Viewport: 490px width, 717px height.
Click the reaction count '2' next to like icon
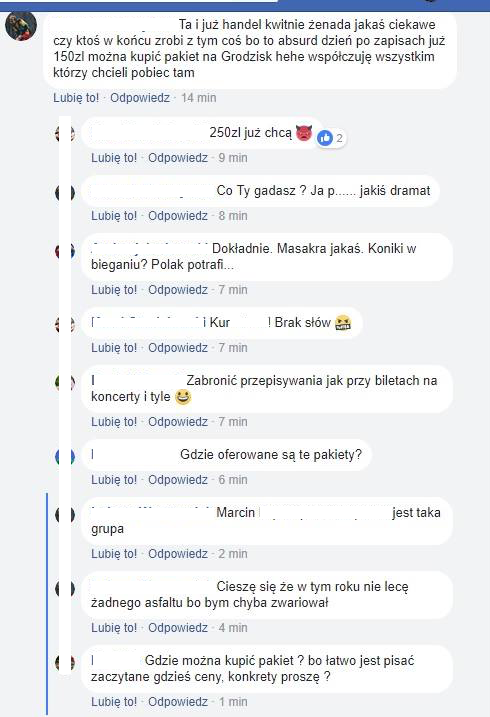click(x=339, y=138)
